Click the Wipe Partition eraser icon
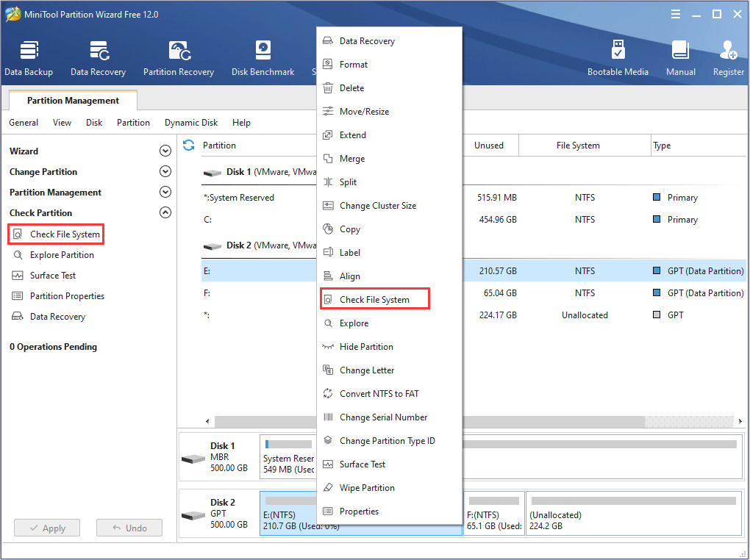 [x=328, y=487]
